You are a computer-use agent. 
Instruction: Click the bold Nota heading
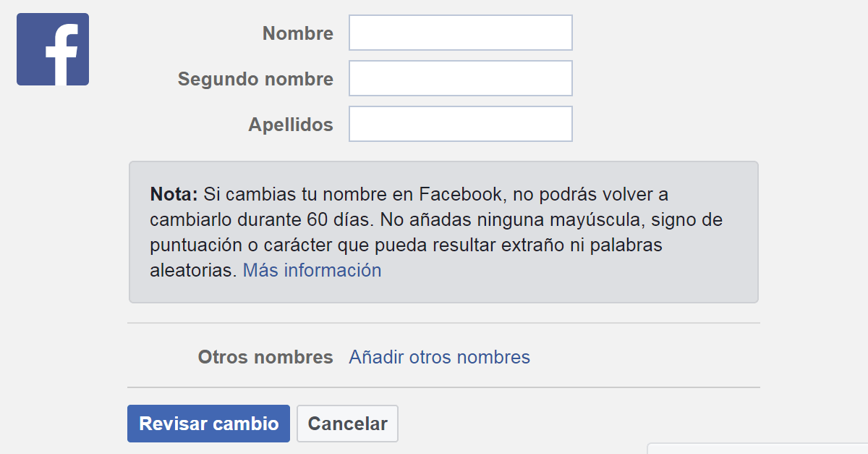tap(174, 194)
